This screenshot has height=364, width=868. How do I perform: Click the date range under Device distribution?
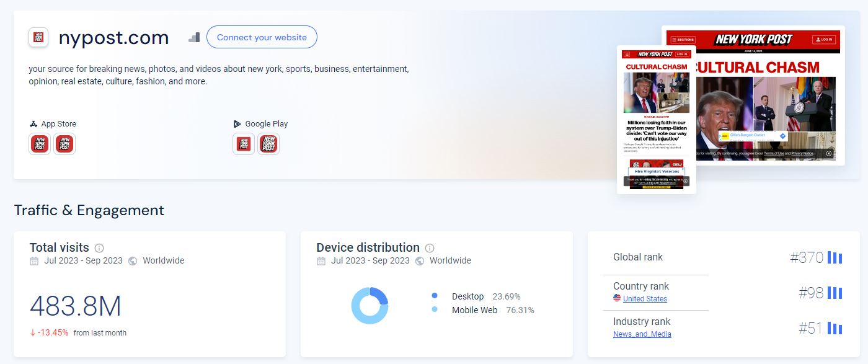pos(370,261)
